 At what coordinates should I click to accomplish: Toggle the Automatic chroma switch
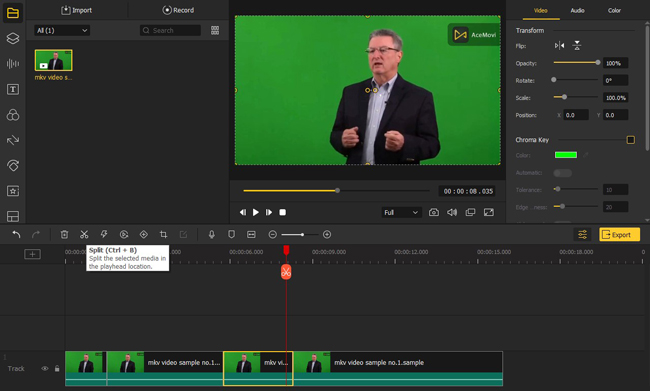pos(563,173)
